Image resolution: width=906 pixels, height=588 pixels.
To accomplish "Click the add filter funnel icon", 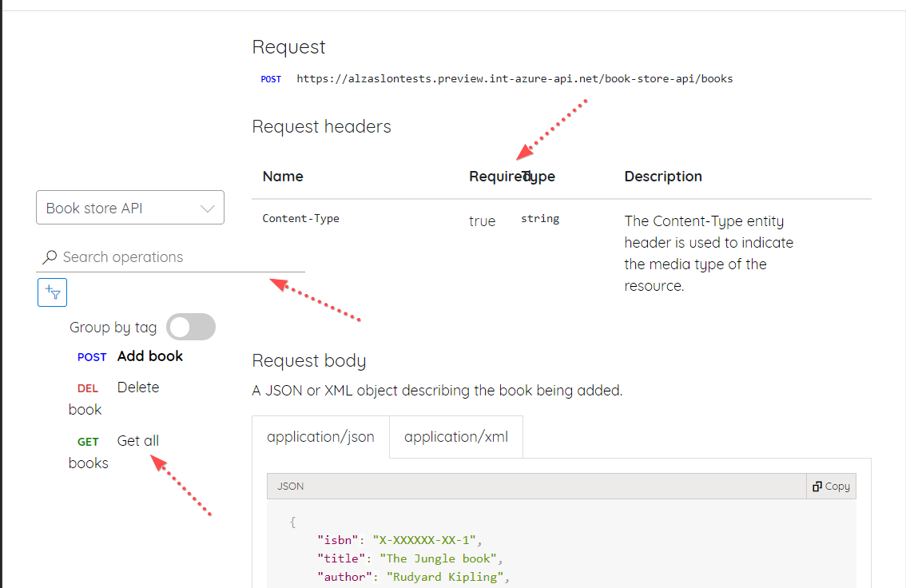I will point(52,292).
